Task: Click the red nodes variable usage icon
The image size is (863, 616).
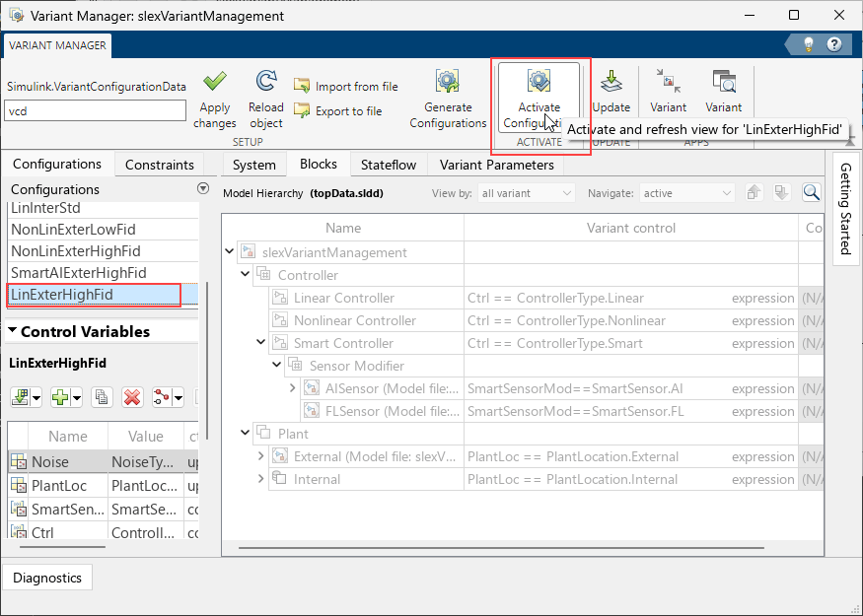Action: pos(162,397)
